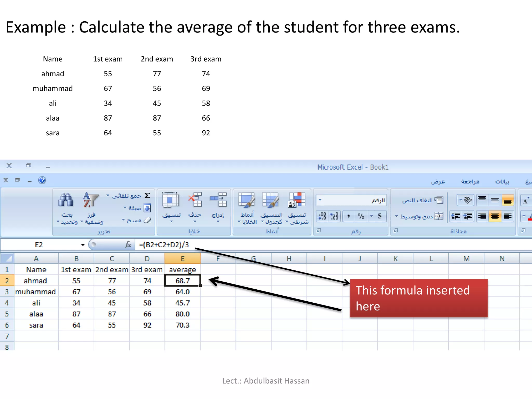Screen dimensions: 532x399
Task: Switch to the عرض (View) tab
Action: (x=438, y=181)
